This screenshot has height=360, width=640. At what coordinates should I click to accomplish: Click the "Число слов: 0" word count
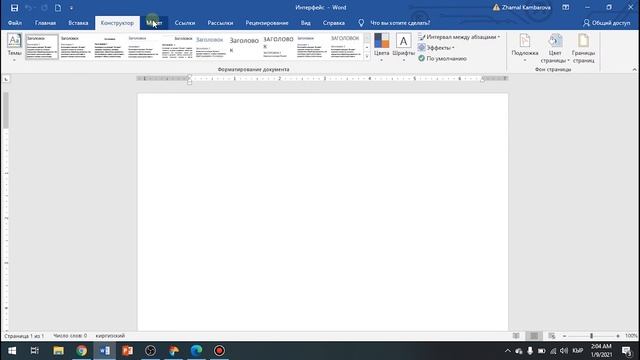point(70,336)
